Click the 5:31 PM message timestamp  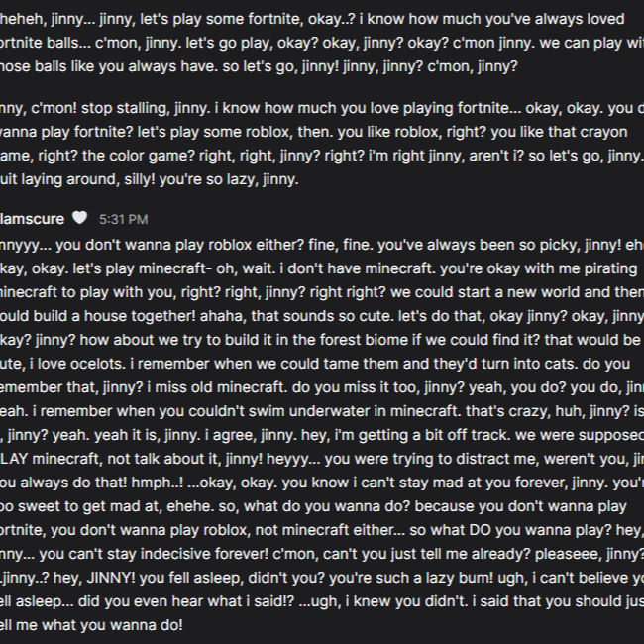(x=124, y=219)
